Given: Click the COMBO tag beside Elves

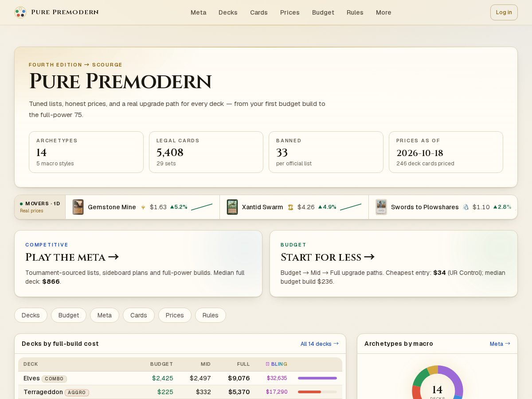Looking at the screenshot, I should tap(54, 379).
